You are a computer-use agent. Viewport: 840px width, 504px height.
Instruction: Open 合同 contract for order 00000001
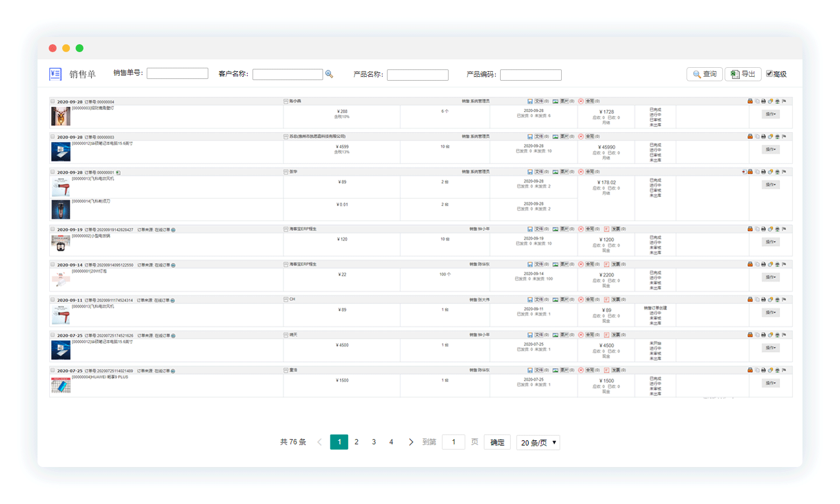click(589, 172)
